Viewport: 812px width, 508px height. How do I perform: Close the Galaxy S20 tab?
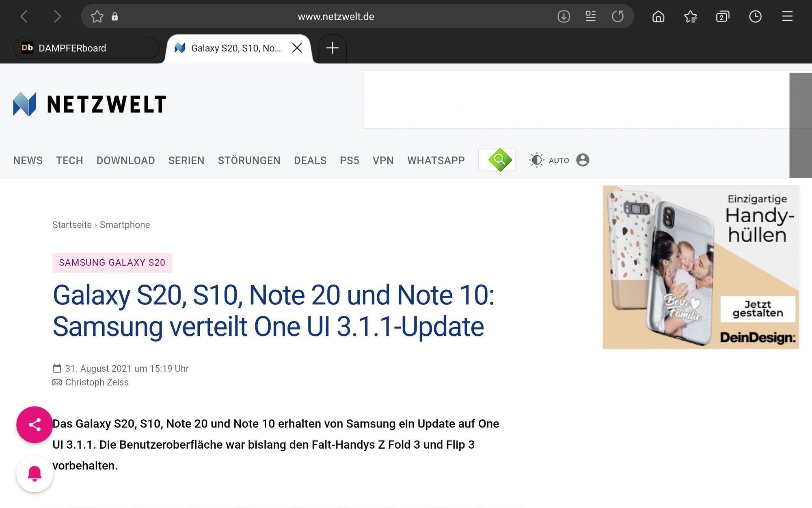click(x=297, y=48)
